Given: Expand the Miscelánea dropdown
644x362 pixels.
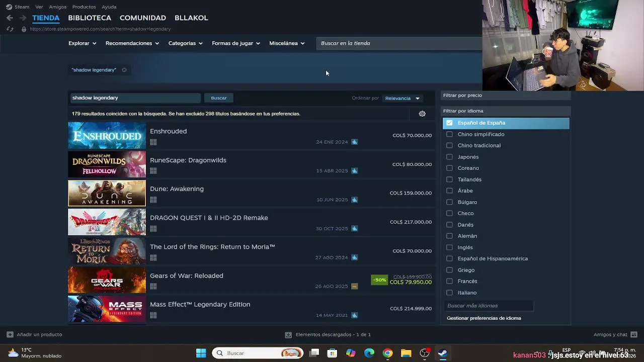Looking at the screenshot, I should coord(287,43).
